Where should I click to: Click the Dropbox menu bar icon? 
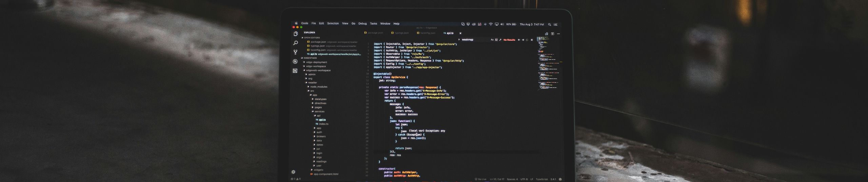(x=468, y=24)
